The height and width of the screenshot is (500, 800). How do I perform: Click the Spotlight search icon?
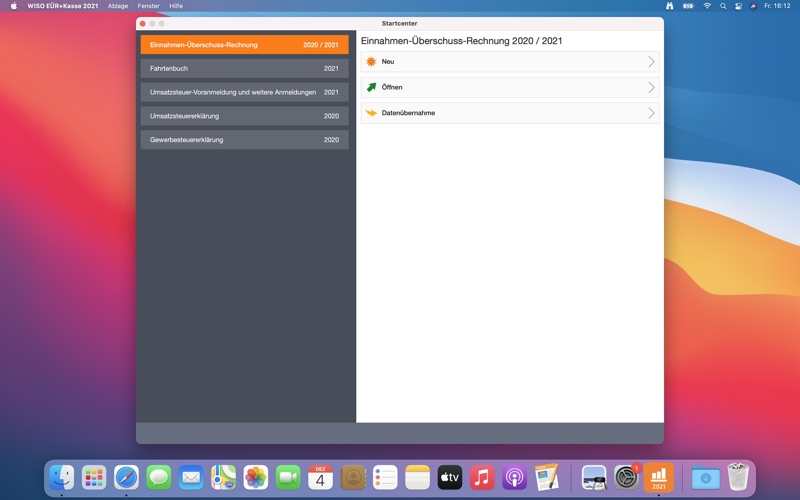click(723, 6)
